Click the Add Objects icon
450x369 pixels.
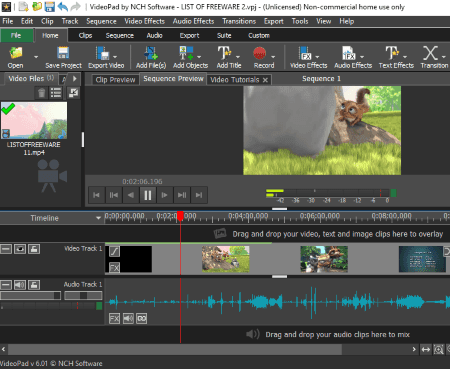click(186, 53)
